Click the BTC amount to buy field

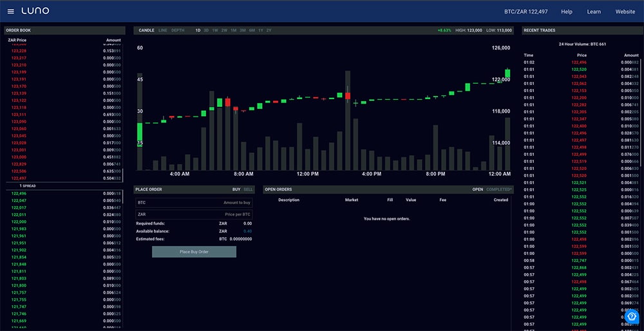(x=193, y=202)
